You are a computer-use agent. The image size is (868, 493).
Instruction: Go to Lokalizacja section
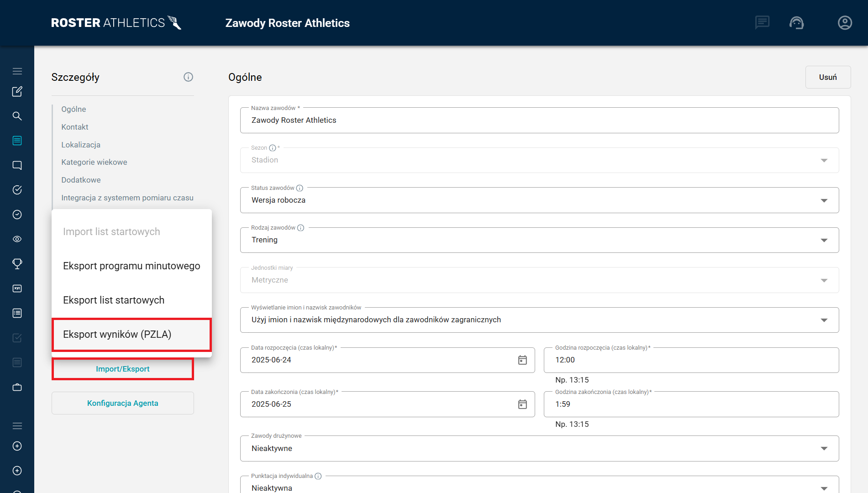[81, 145]
